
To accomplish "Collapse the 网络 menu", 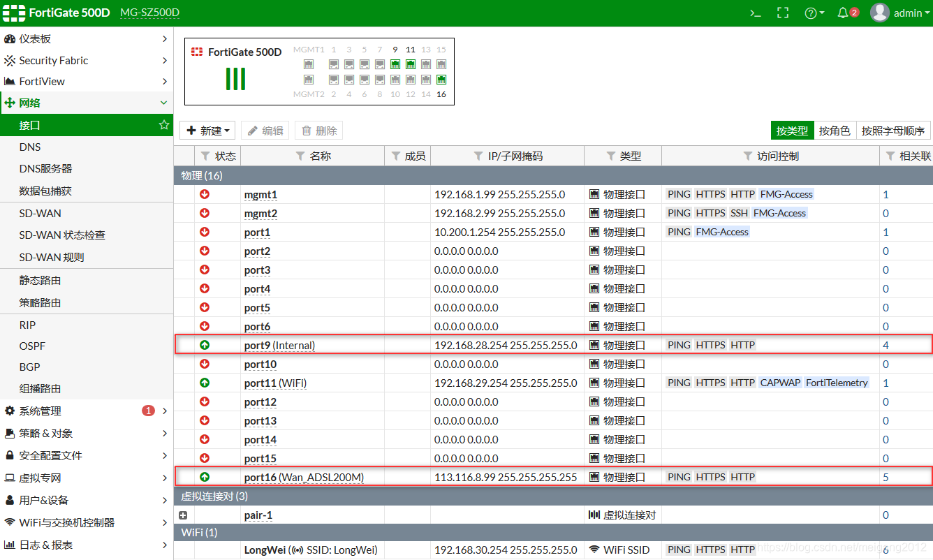I will tap(87, 103).
